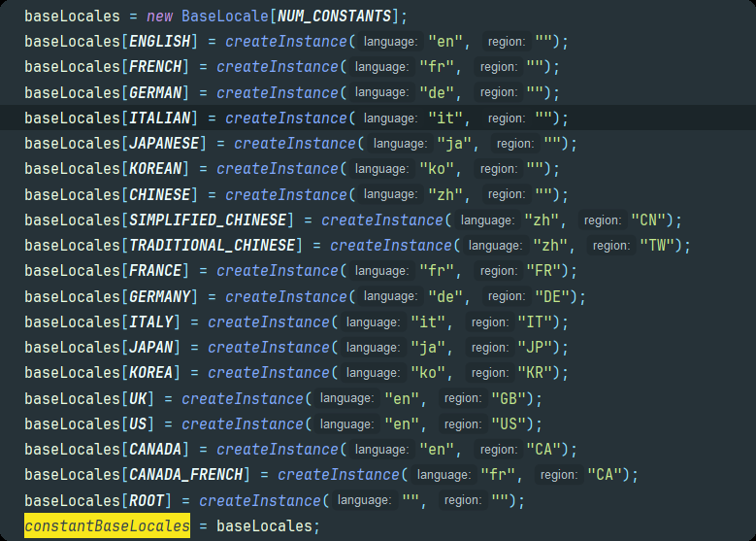Viewport: 756px width, 541px height.
Task: Click the UK constant
Action: (x=138, y=398)
